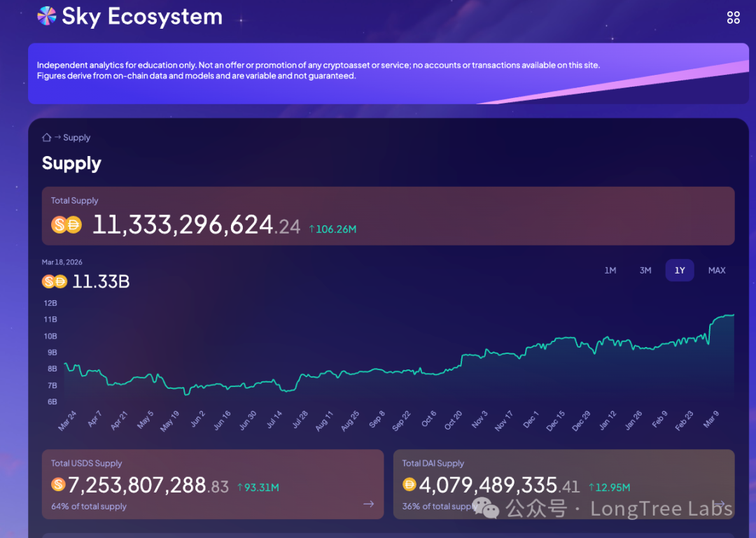The width and height of the screenshot is (756, 538).
Task: Click the Mar 18, 2026 date label
Action: tap(62, 262)
